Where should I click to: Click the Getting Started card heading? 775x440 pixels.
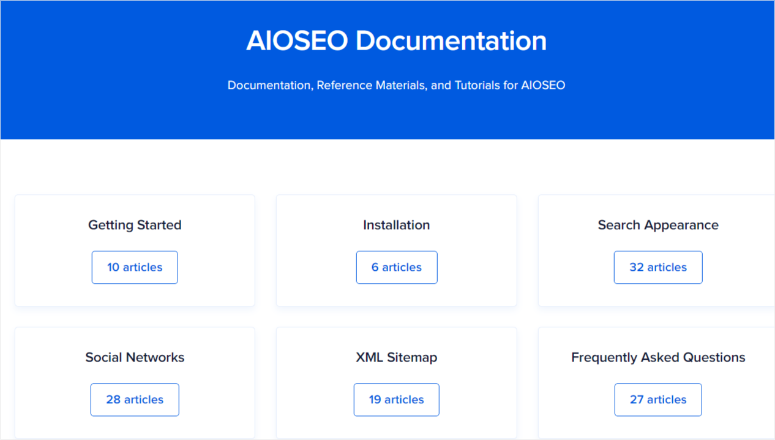pyautogui.click(x=134, y=225)
